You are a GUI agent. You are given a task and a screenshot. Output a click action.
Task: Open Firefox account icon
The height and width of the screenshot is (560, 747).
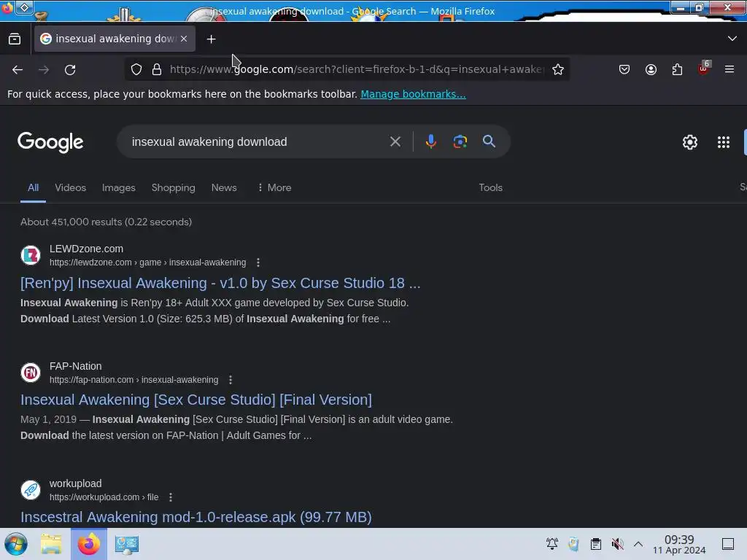(651, 69)
